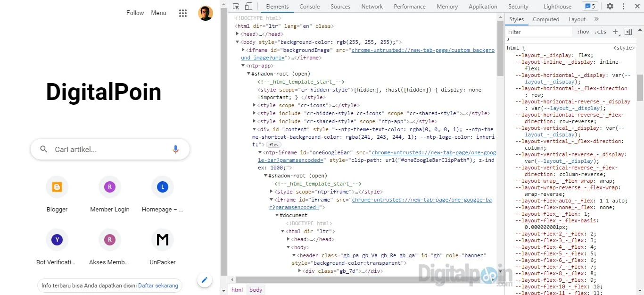Open the Computed styles tab
Image resolution: width=644 pixels, height=295 pixels.
pyautogui.click(x=546, y=19)
